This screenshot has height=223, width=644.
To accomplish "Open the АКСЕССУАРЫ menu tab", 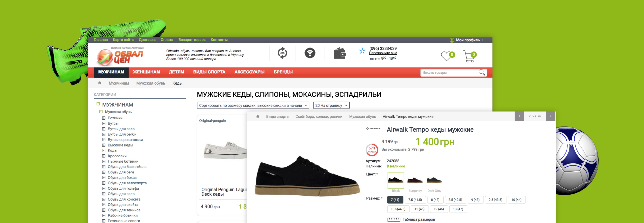I will point(250,72).
